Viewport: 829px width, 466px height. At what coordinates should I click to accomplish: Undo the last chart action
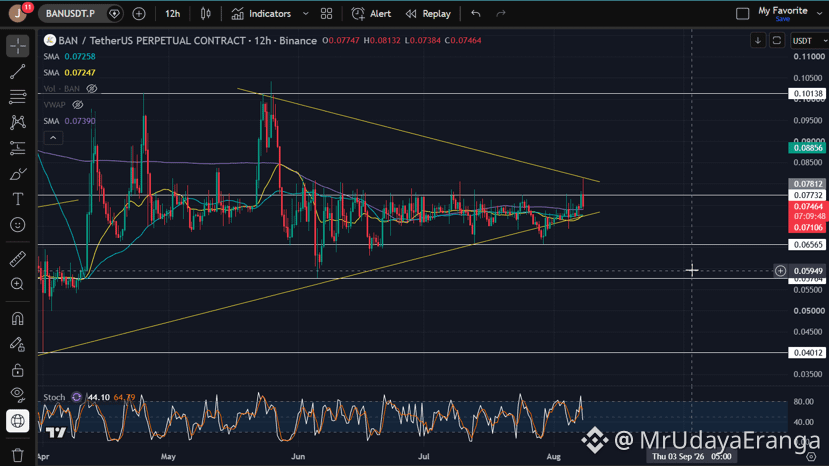[x=476, y=14]
